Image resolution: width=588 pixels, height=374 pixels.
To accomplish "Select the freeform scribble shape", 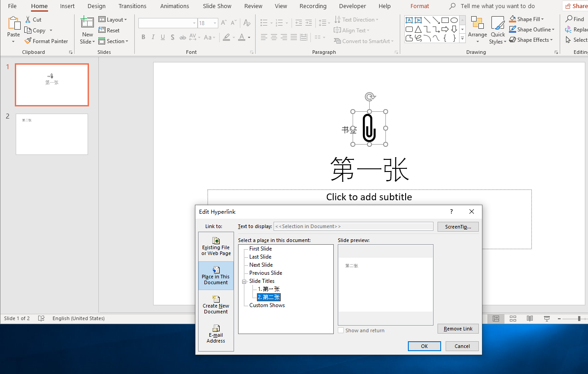I will tap(418, 38).
